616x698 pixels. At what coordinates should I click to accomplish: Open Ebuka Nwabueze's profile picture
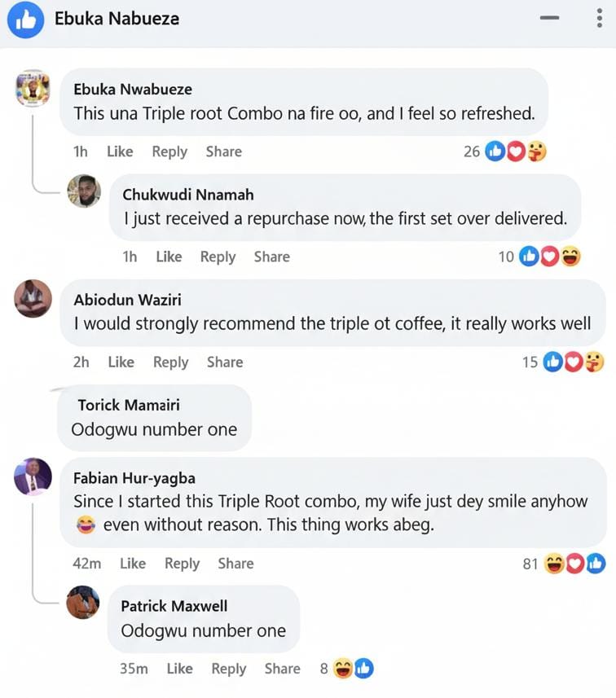click(33, 88)
